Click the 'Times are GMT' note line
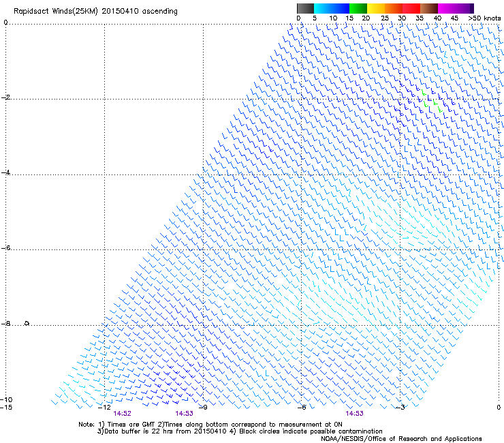The width and height of the screenshot is (504, 443). coord(210,425)
